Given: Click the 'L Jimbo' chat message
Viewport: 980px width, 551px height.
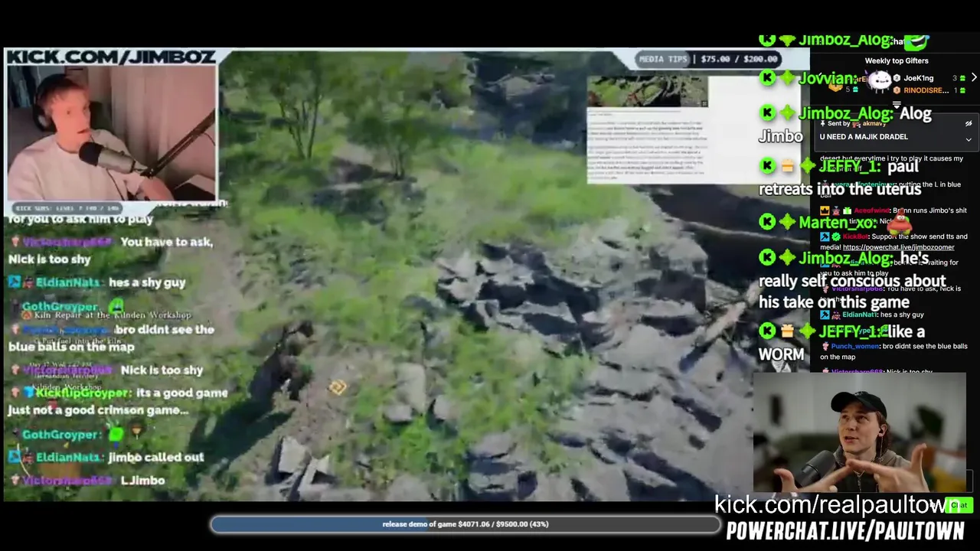Looking at the screenshot, I should [x=142, y=480].
